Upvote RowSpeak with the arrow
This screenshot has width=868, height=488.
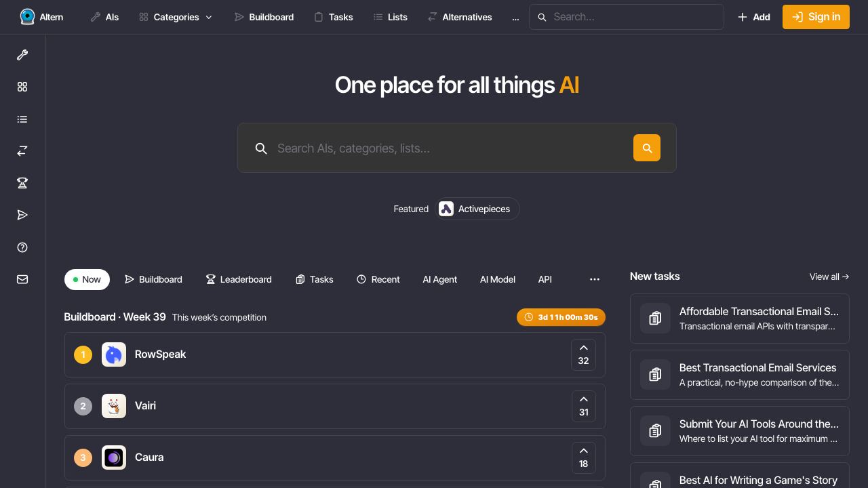tap(583, 354)
